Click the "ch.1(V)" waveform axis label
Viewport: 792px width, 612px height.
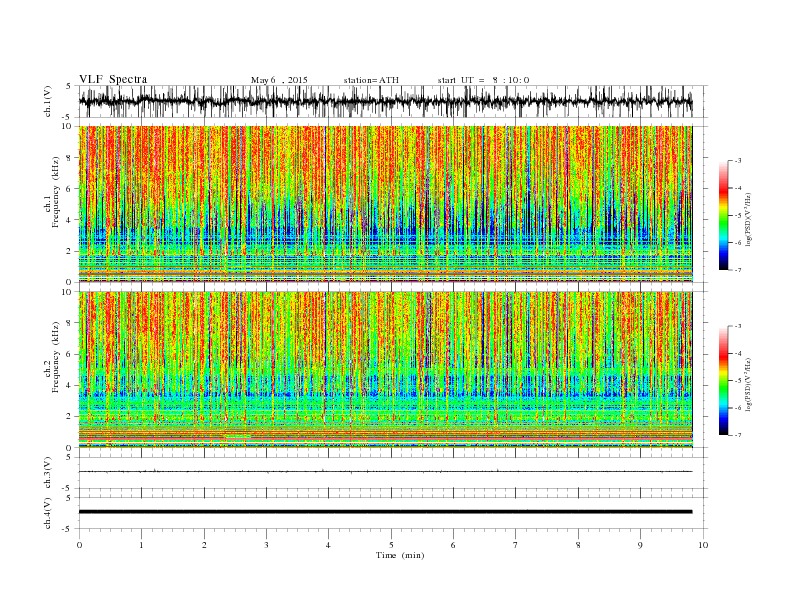coord(48,101)
